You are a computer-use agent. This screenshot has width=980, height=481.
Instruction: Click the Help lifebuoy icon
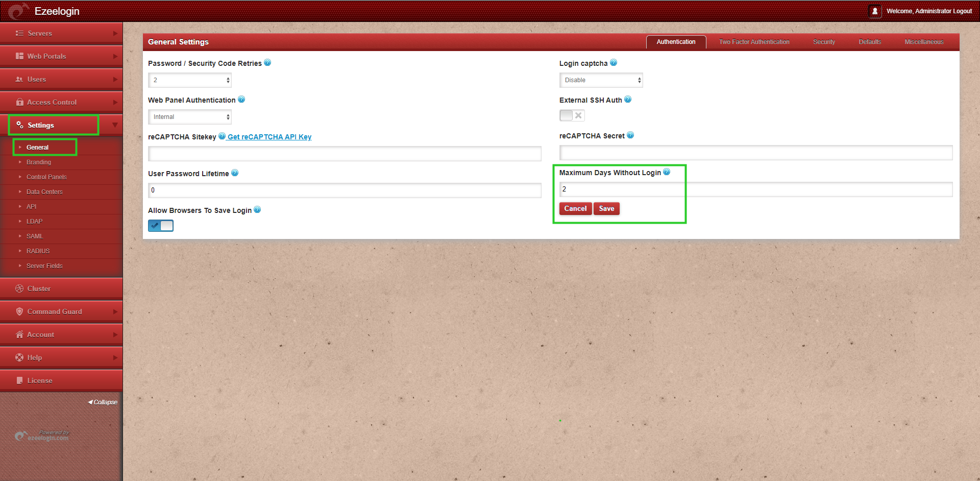point(19,357)
